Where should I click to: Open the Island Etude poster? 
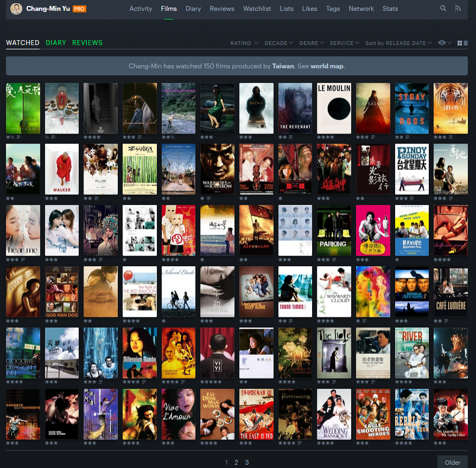tap(179, 292)
